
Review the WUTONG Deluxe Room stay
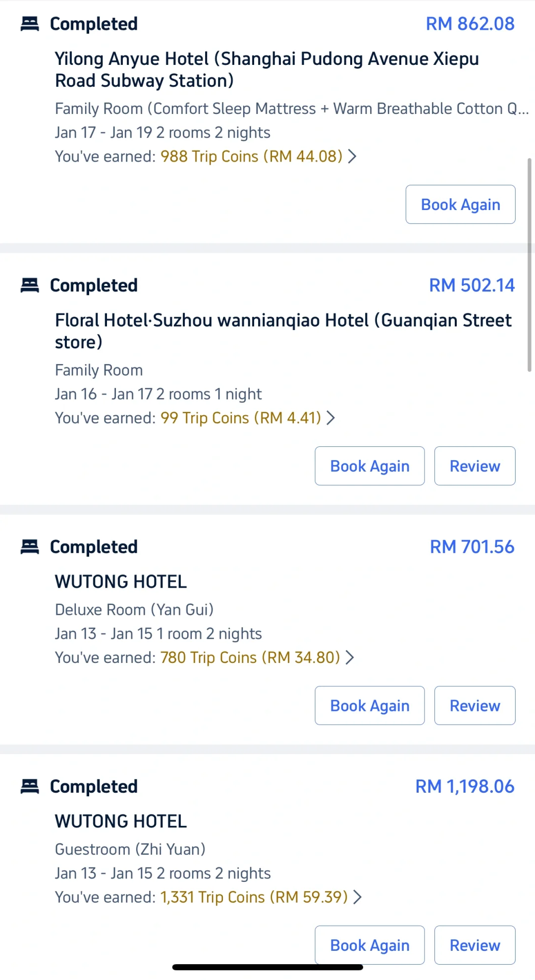[x=475, y=706]
